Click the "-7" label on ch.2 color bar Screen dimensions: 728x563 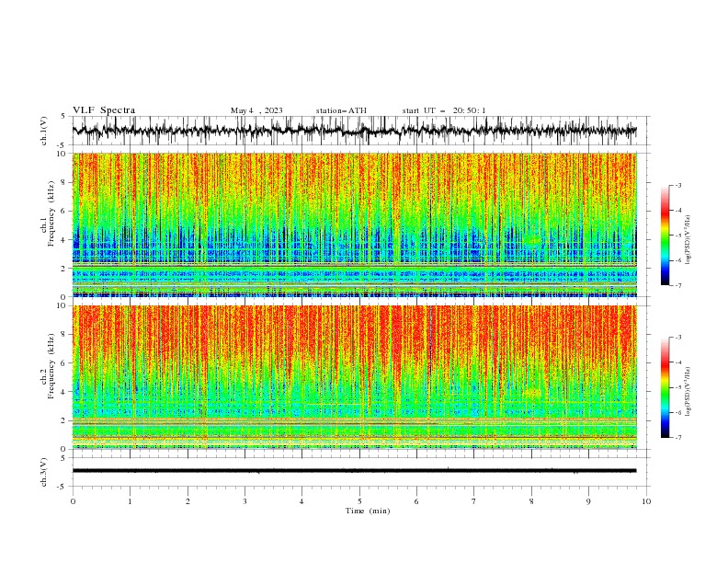[678, 438]
